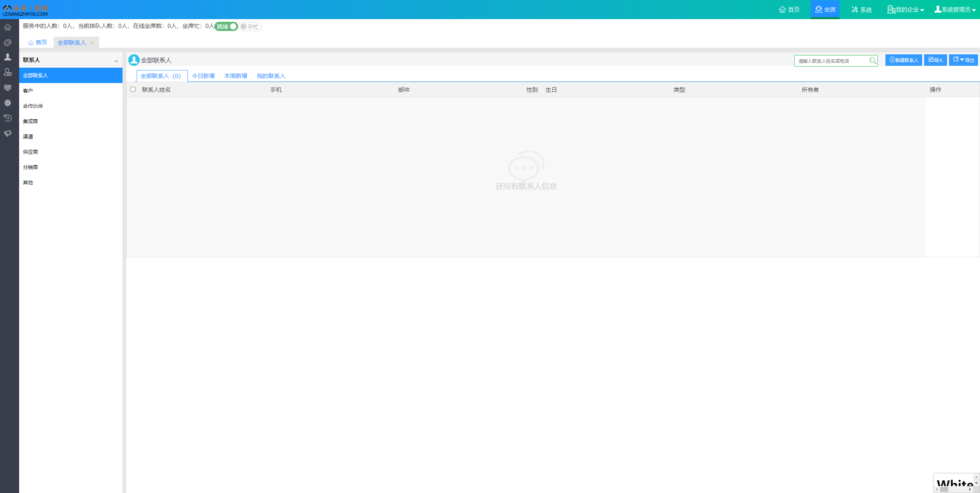Select 分销商 in left list
The image size is (980, 493).
[x=71, y=167]
